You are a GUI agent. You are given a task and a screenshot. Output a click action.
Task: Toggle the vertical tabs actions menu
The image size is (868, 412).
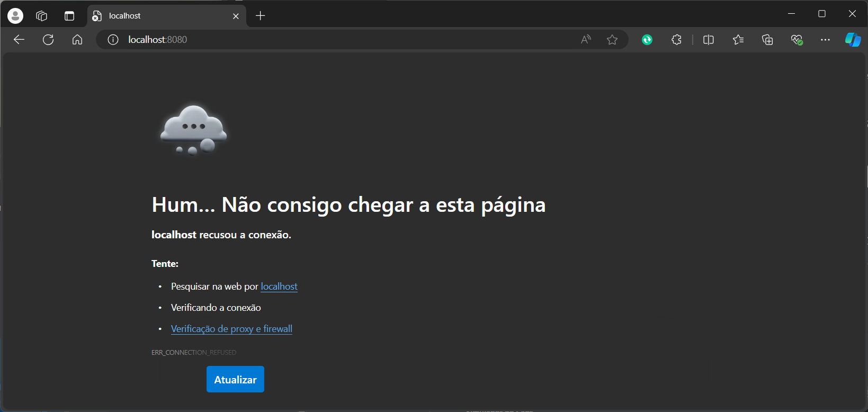coord(69,16)
